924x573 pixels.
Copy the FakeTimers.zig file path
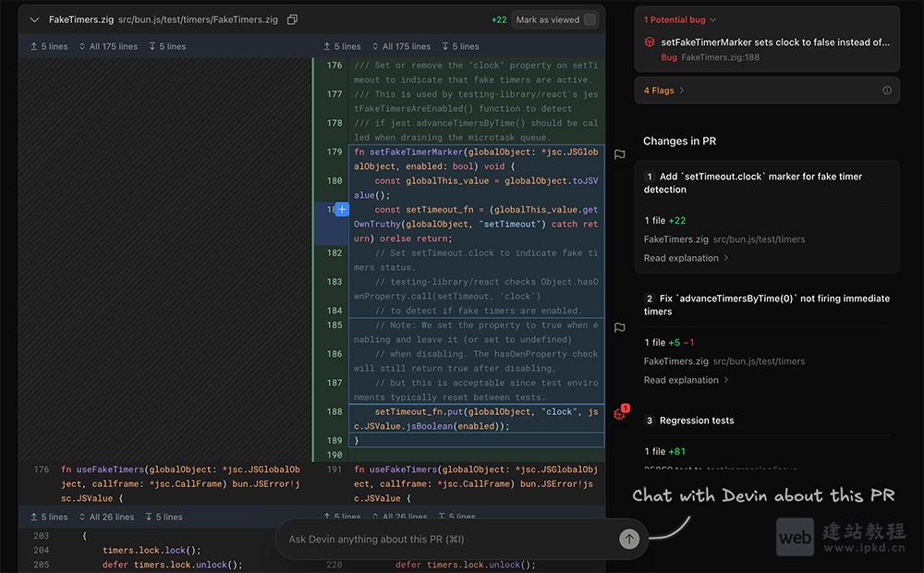pos(293,19)
